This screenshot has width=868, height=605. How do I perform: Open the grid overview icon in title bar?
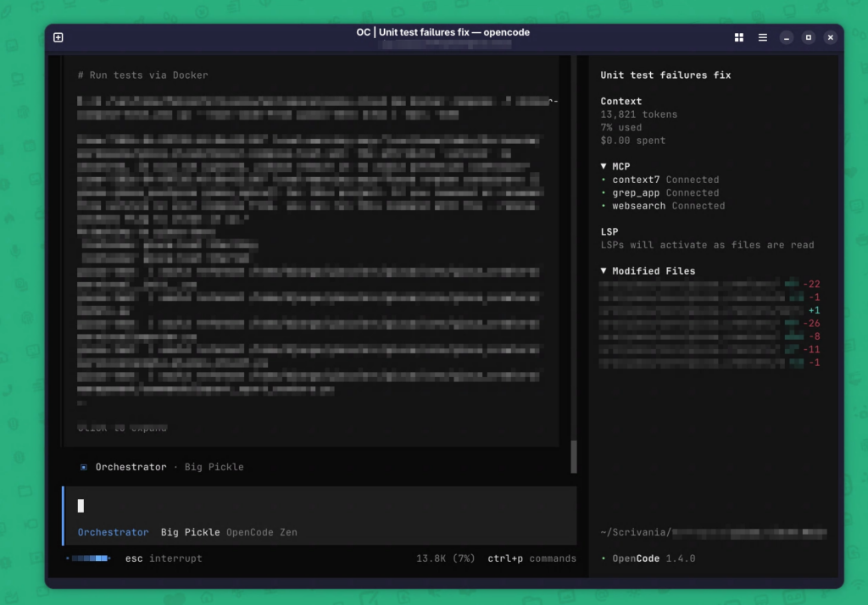point(738,37)
